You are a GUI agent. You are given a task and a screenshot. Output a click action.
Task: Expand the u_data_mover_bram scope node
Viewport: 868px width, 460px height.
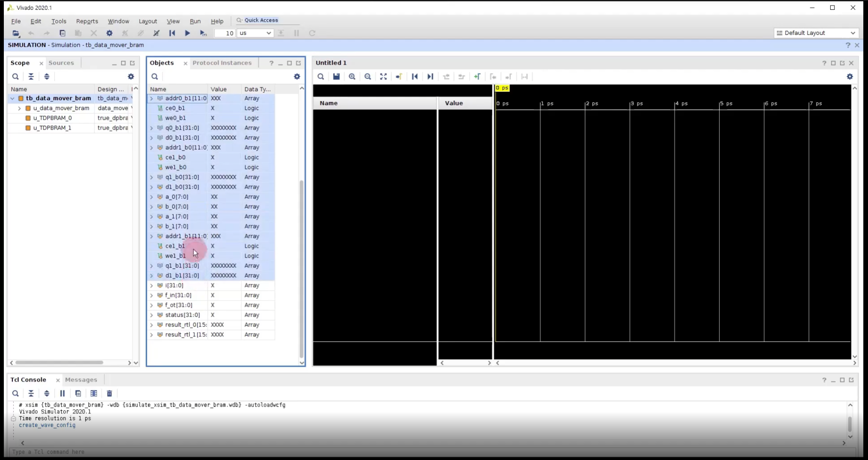20,108
